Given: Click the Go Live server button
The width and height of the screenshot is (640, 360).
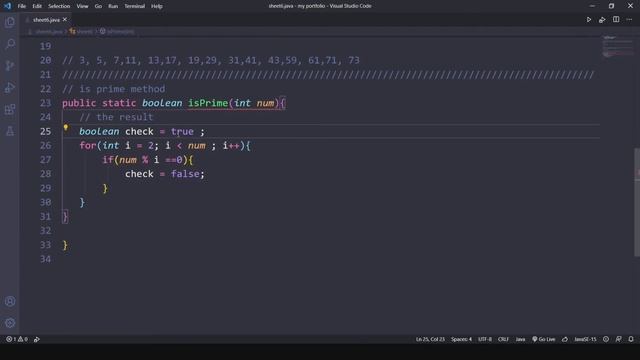Looking at the screenshot, I should 543,339.
